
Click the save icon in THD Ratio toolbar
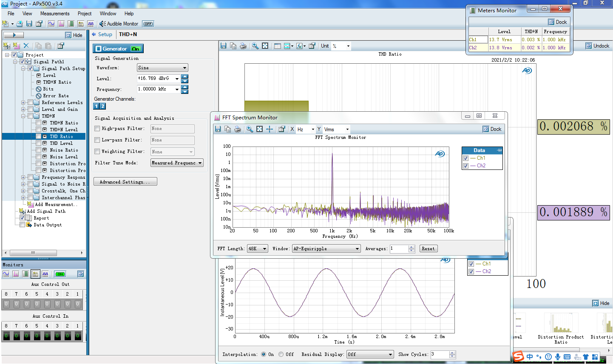tap(223, 46)
